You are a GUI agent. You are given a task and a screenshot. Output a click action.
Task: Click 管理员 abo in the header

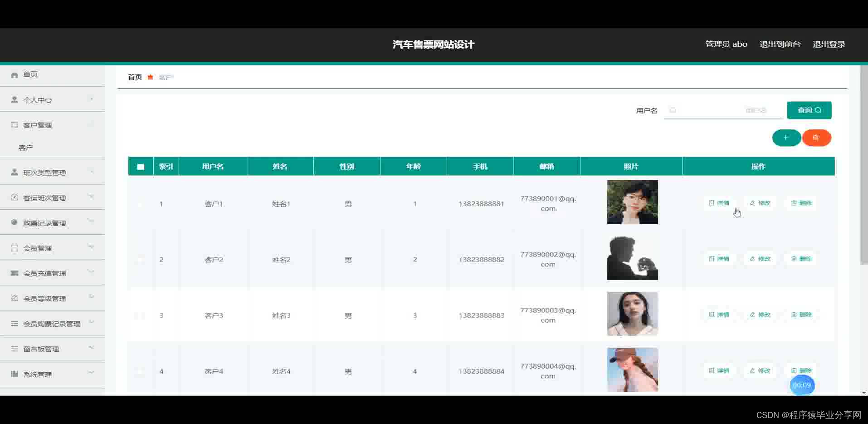[x=726, y=44]
